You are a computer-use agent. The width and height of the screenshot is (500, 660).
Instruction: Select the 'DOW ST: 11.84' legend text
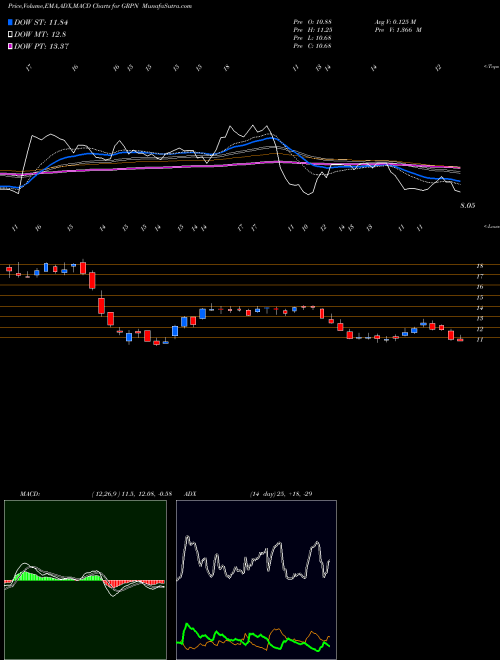41,22
